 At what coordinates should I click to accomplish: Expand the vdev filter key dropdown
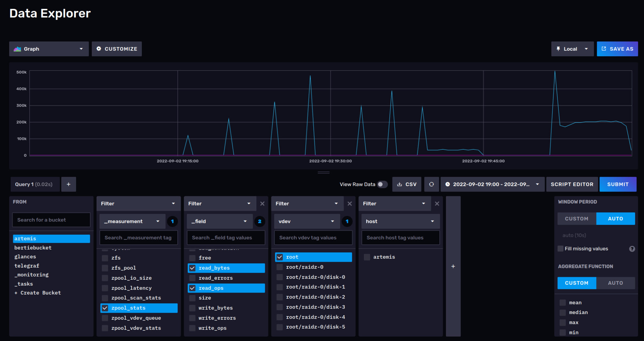click(x=307, y=221)
